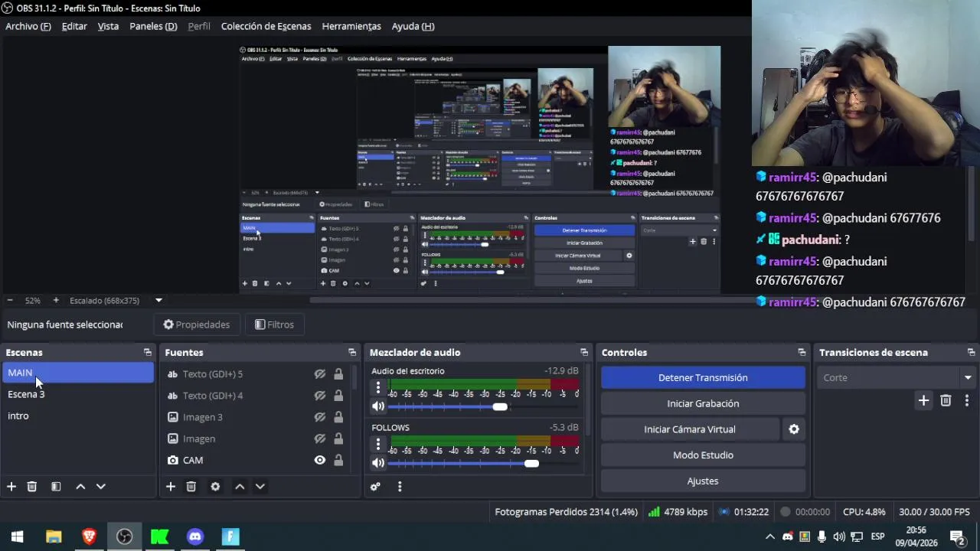Move selected scene up arrow

(80, 487)
